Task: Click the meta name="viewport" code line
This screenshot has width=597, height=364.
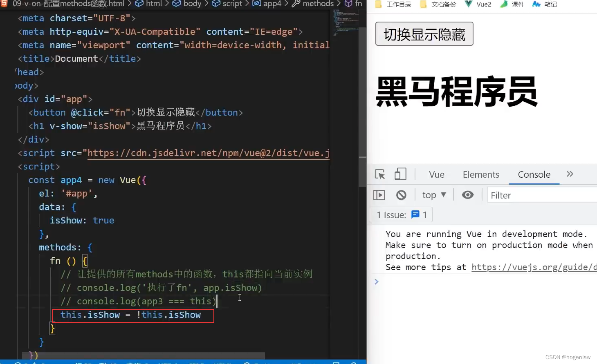Action: coord(173,45)
